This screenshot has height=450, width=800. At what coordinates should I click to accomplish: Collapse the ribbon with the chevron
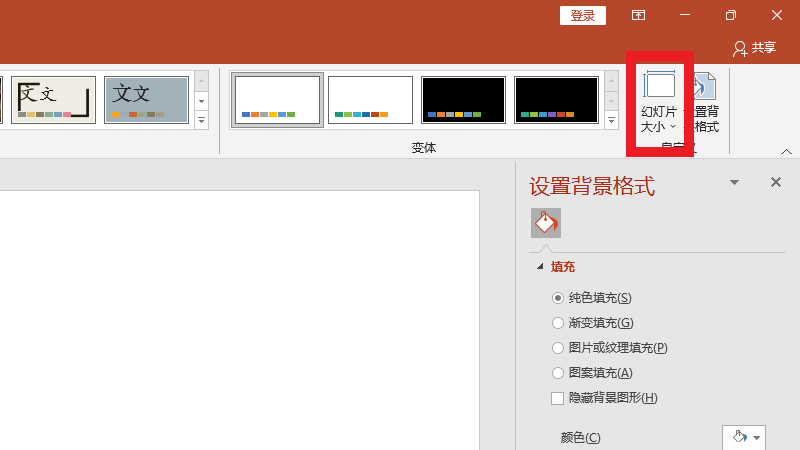click(786, 151)
